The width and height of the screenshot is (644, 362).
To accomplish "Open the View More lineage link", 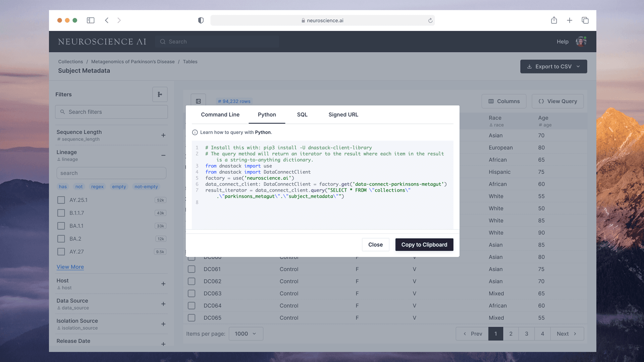I will click(x=70, y=267).
